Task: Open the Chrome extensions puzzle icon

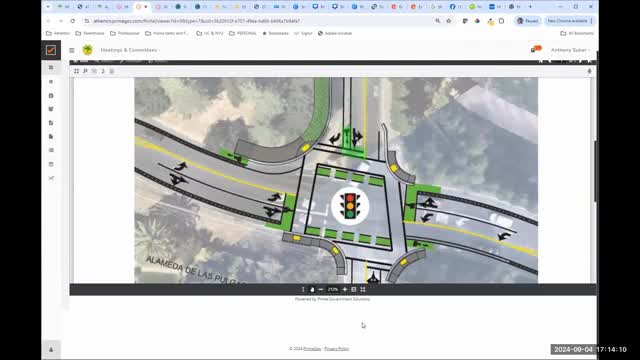Action: [x=502, y=21]
